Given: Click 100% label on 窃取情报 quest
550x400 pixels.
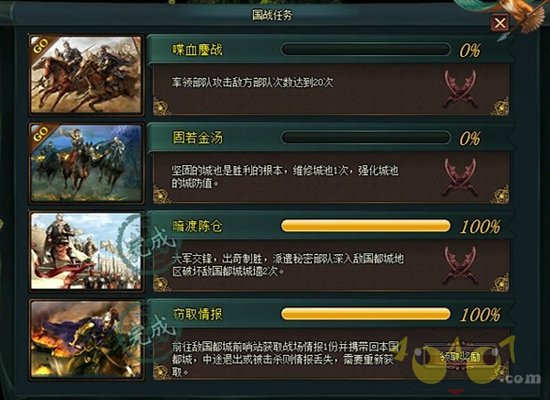Looking at the screenshot, I should pos(480,315).
